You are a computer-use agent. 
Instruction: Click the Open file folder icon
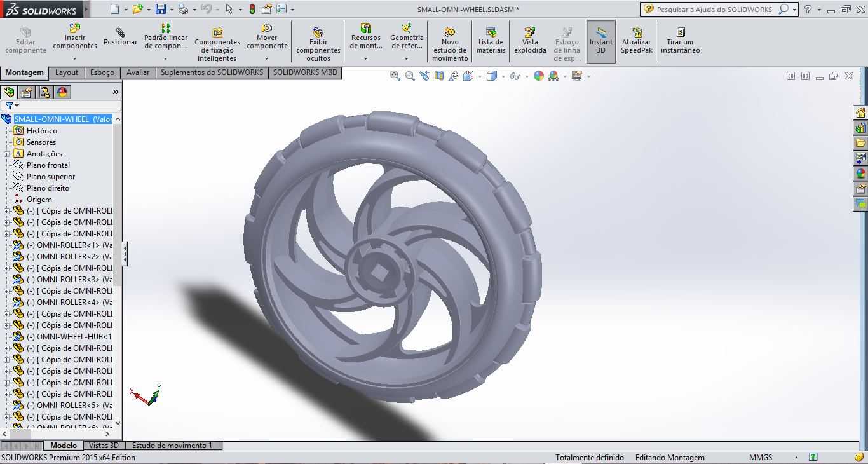(x=137, y=10)
